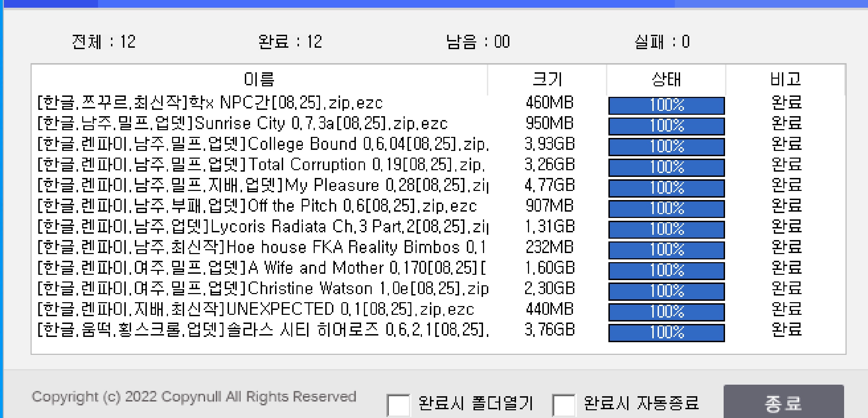Sort by the 이름 column header
This screenshot has height=418, width=868.
coord(259,79)
